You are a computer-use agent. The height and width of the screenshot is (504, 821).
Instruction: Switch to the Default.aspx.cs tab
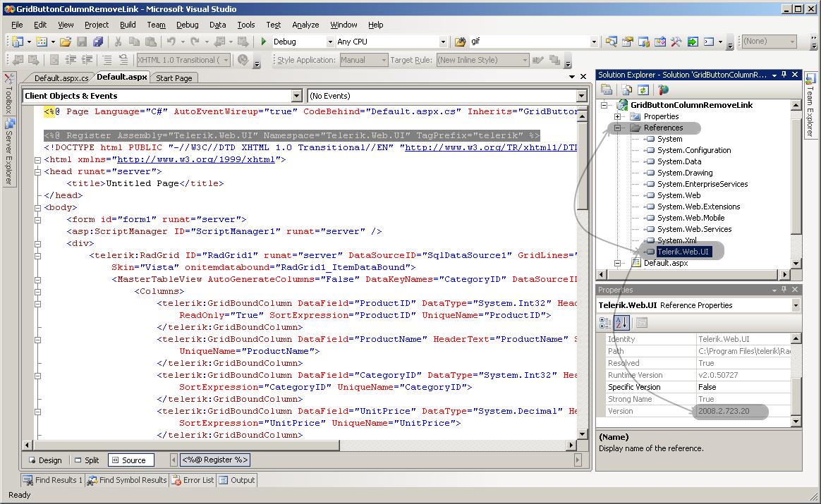[61, 78]
